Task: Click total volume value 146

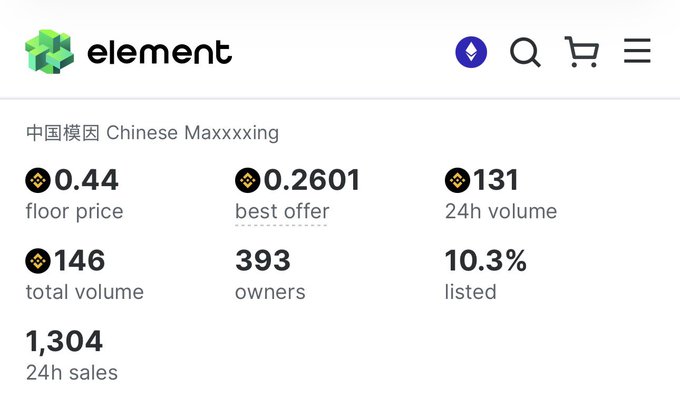Action: (80, 261)
